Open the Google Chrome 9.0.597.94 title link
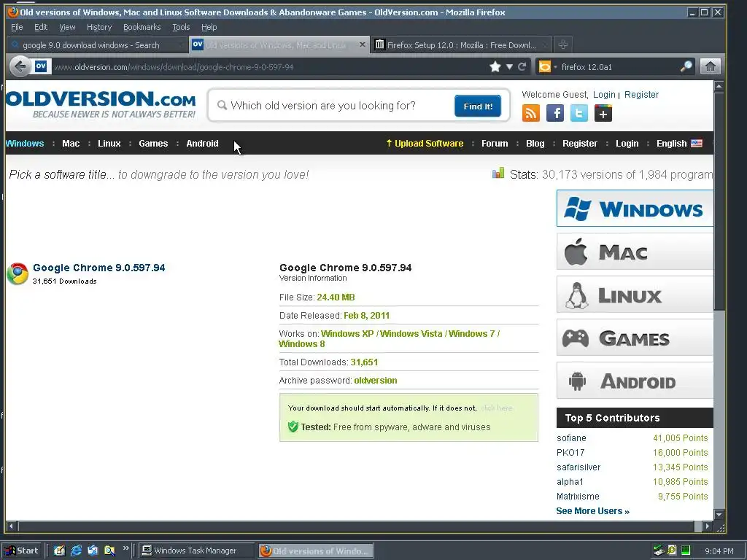This screenshot has height=560, width=747. tap(99, 268)
